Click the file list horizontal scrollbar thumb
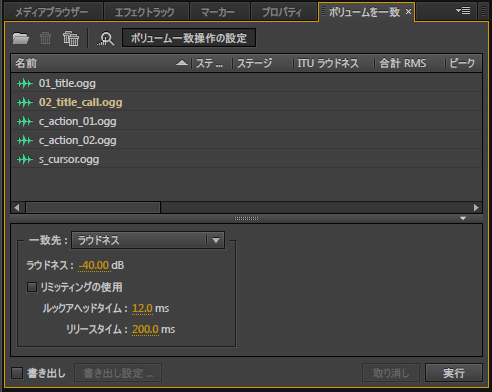The image size is (492, 392). coord(93,208)
